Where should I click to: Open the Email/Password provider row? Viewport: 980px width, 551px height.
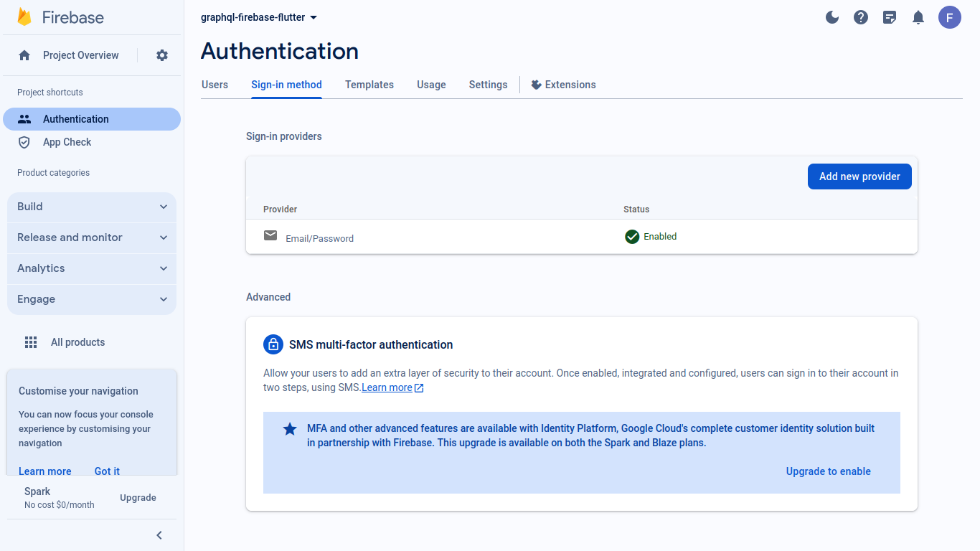click(x=582, y=237)
